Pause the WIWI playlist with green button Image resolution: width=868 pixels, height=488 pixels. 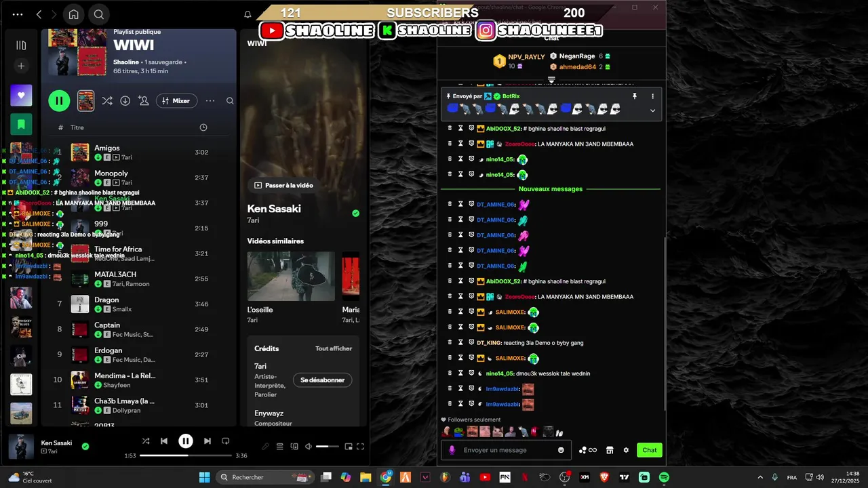(x=59, y=101)
